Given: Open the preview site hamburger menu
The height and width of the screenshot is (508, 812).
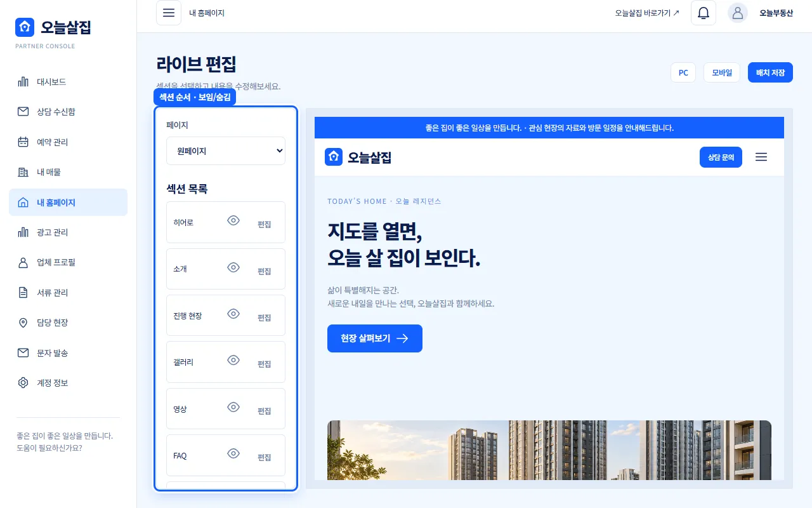Looking at the screenshot, I should click(x=761, y=157).
